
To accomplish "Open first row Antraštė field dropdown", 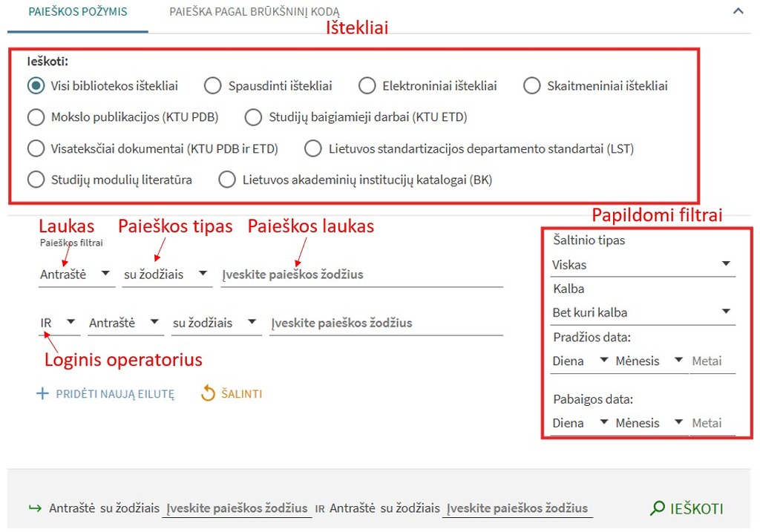I will (x=75, y=275).
